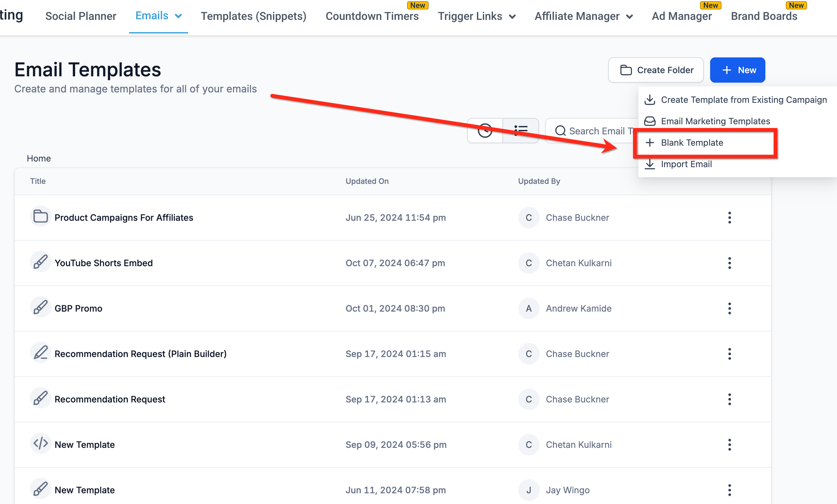Click the blue New button

[737, 70]
